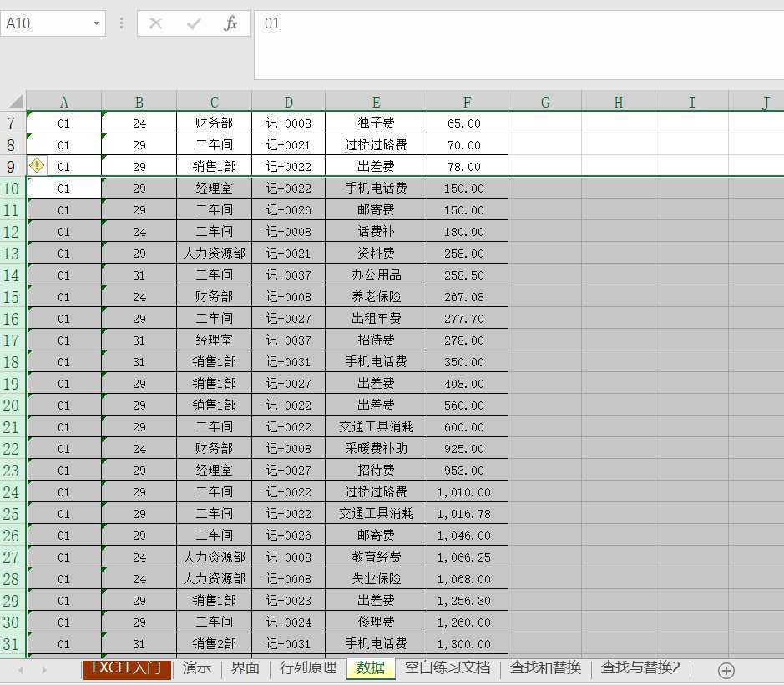Select column B header
The height and width of the screenshot is (685, 784).
(139, 102)
